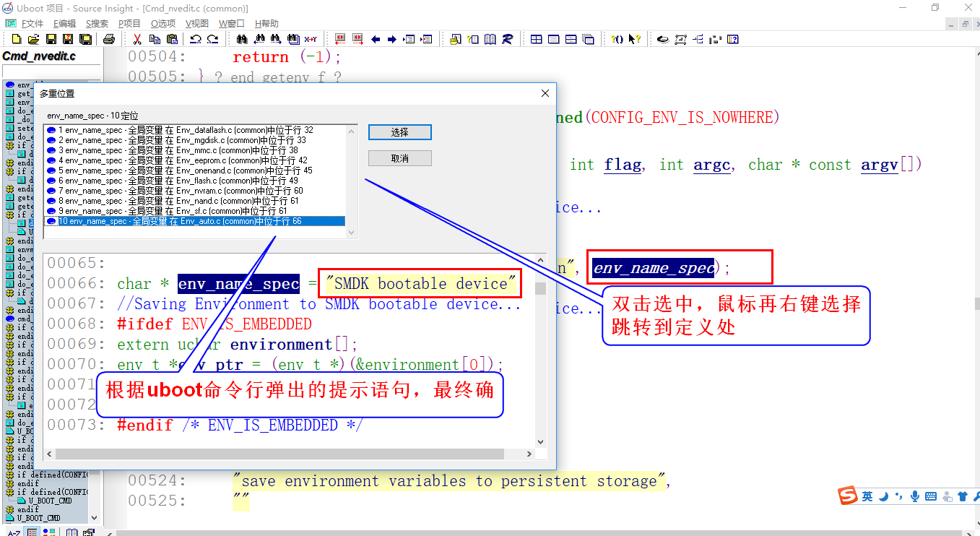This screenshot has height=536, width=980.
Task: Click the X-Y Replace toolbar icon
Action: [x=311, y=39]
